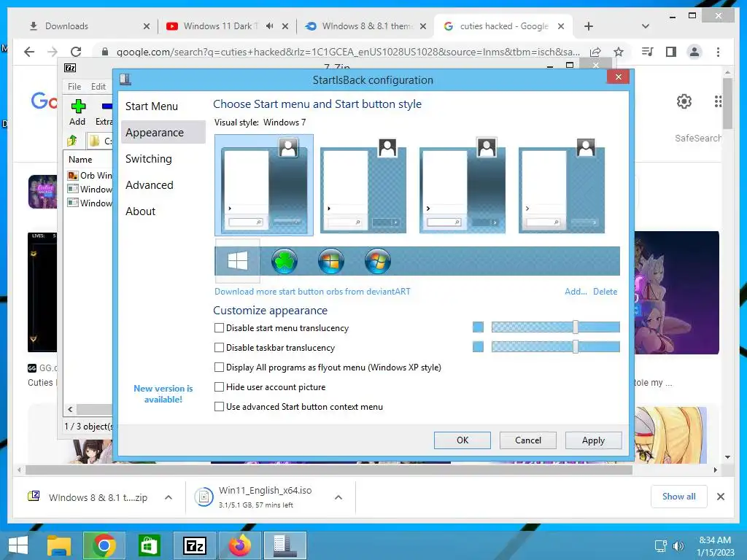This screenshot has width=747, height=560.
Task: Open the Chrome profile icon
Action: coord(694,52)
